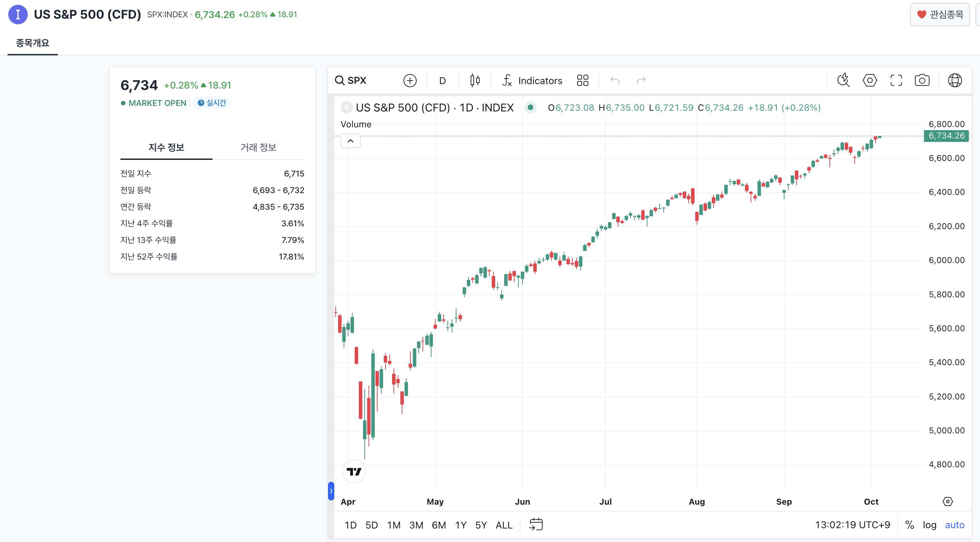Viewport: 980px width, 542px height.
Task: Open the candlestick chart style selector
Action: (475, 80)
